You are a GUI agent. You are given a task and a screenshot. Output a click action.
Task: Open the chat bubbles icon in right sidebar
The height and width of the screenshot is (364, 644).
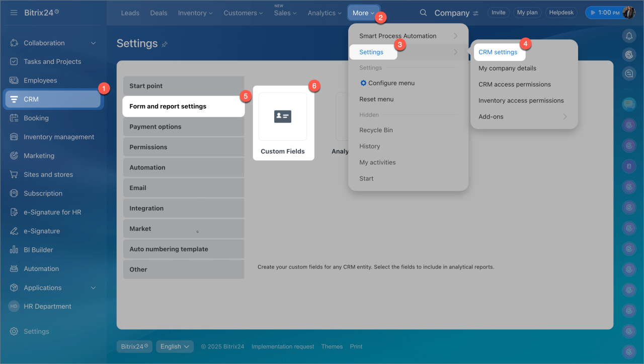tap(628, 105)
